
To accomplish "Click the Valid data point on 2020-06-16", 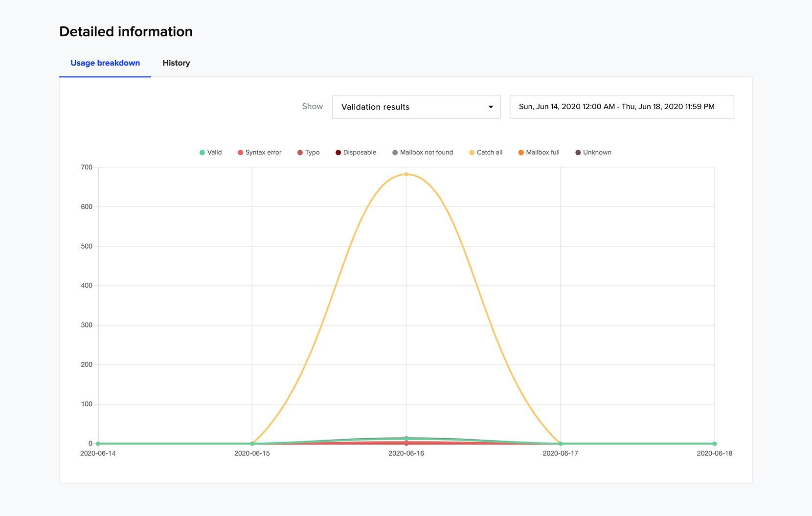I will 406,438.
